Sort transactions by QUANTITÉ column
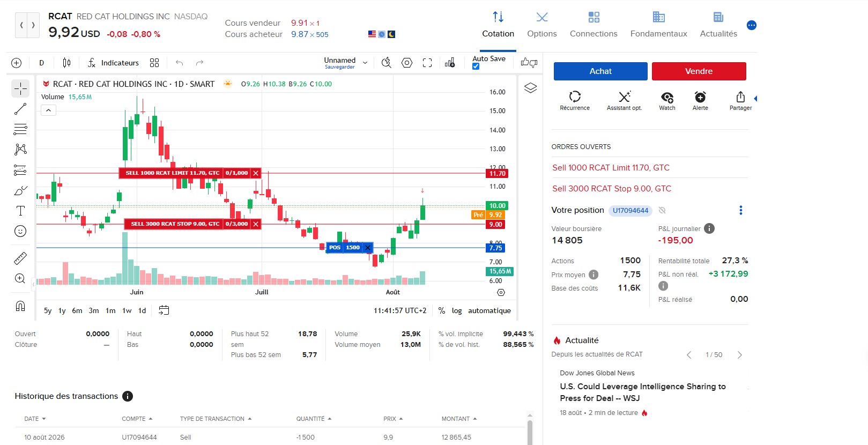Image resolution: width=868 pixels, height=445 pixels. pyautogui.click(x=314, y=419)
